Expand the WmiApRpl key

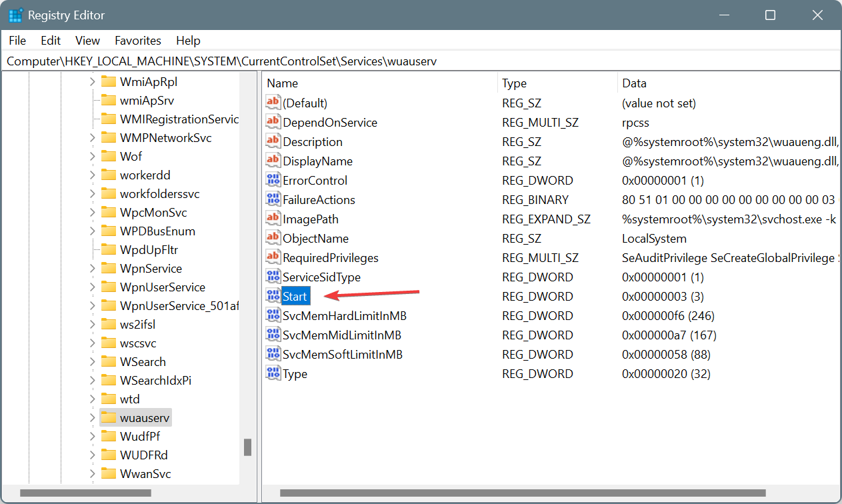coord(92,82)
